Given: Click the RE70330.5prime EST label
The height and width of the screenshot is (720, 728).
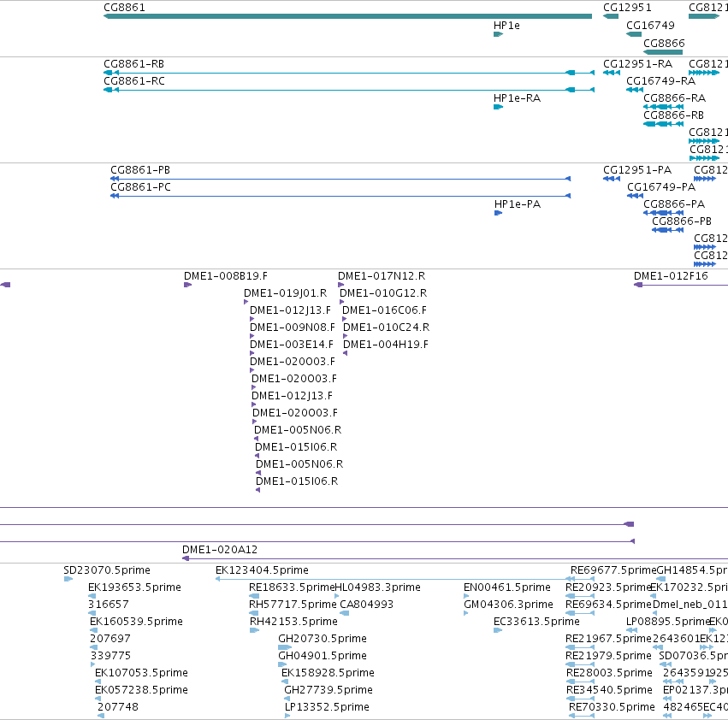Looking at the screenshot, I should point(612,707).
